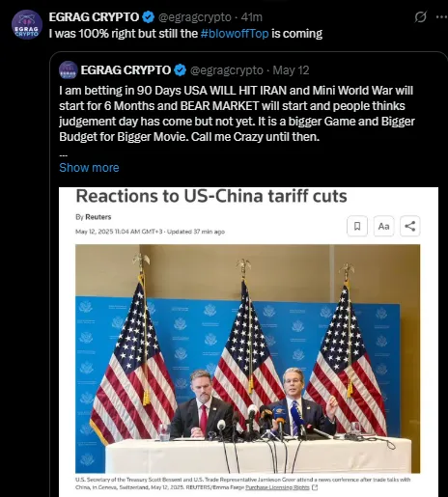Click the 41m timestamp of the post
The height and width of the screenshot is (497, 448).
click(x=252, y=17)
